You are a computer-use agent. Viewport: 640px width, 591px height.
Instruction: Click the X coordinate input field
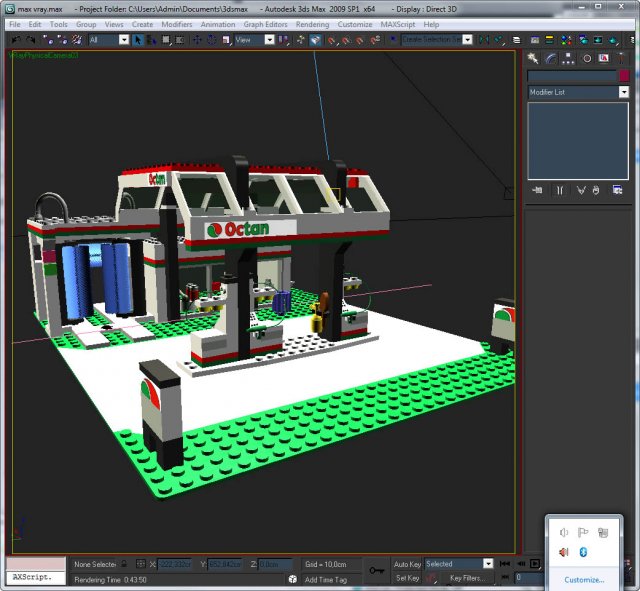click(174, 564)
